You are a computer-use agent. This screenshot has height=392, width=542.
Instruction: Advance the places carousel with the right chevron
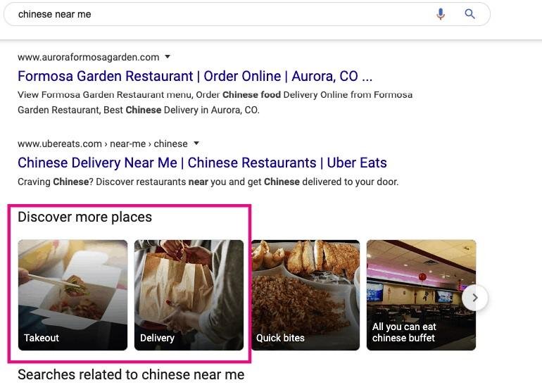475,298
